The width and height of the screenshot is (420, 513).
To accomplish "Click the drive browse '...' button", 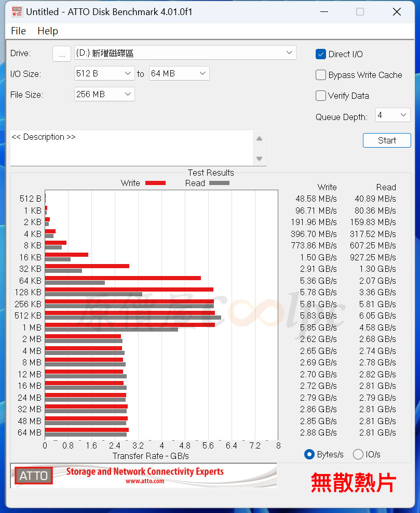I will (x=62, y=54).
